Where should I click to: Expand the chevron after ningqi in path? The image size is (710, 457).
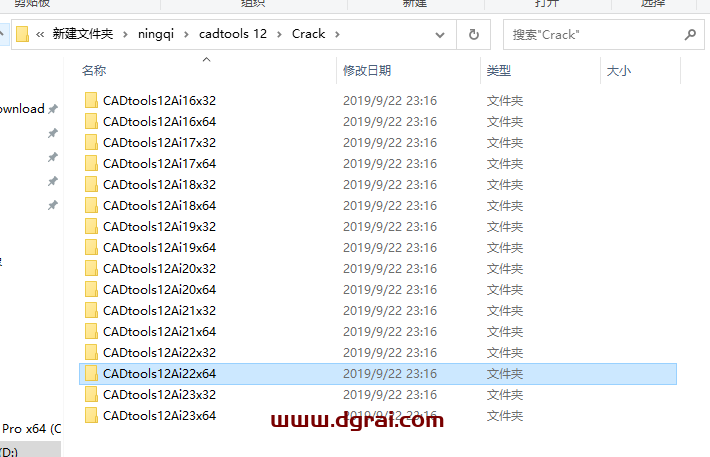point(186,34)
